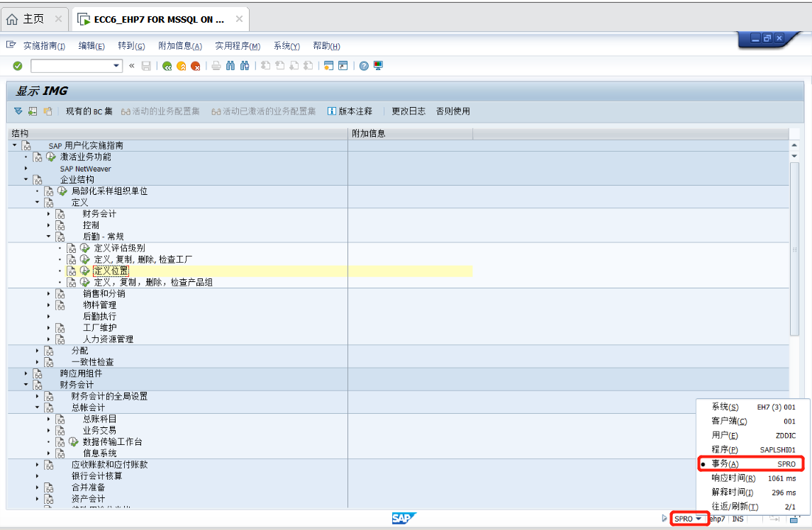Click the blue Help question mark icon
812x530 pixels.
click(364, 66)
